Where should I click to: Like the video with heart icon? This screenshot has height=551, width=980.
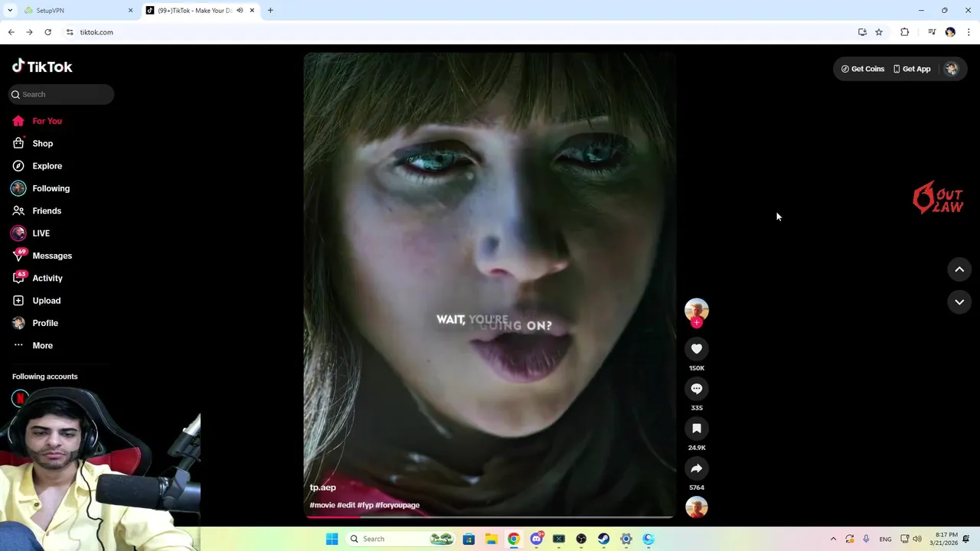click(697, 349)
